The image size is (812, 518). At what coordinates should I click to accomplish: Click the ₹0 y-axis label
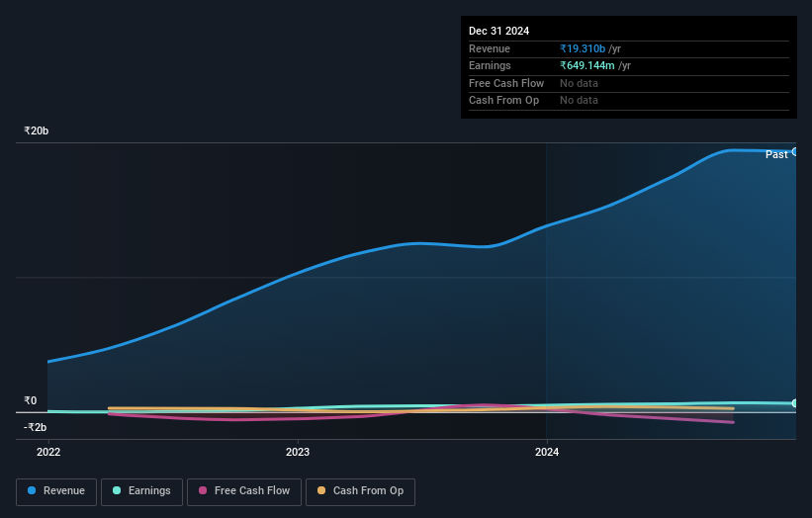click(x=31, y=400)
